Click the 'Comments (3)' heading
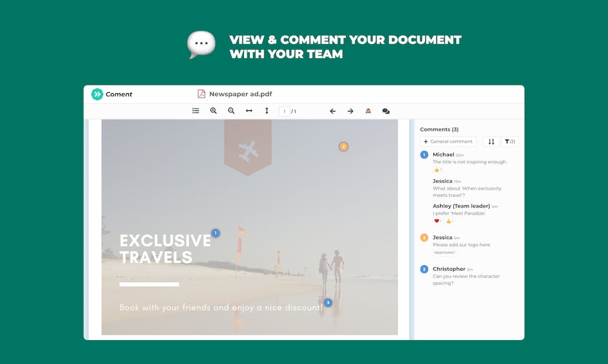Viewport: 608px width, 364px height. 439,130
